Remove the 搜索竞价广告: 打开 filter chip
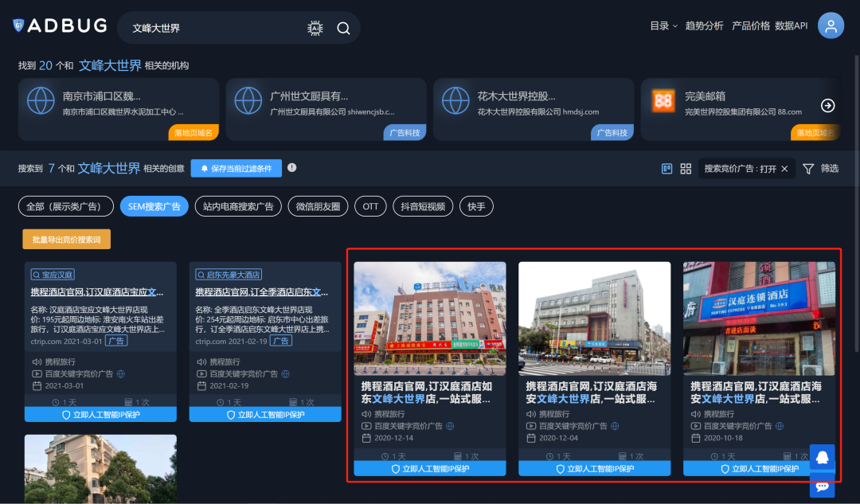Viewport: 860px width, 504px height. point(784,169)
